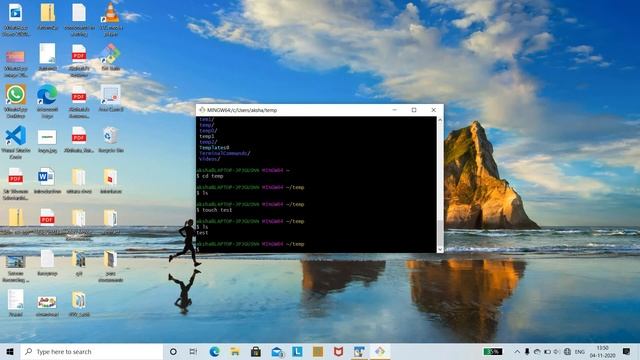Launch Visual Studio Code from the desktop

(16, 142)
